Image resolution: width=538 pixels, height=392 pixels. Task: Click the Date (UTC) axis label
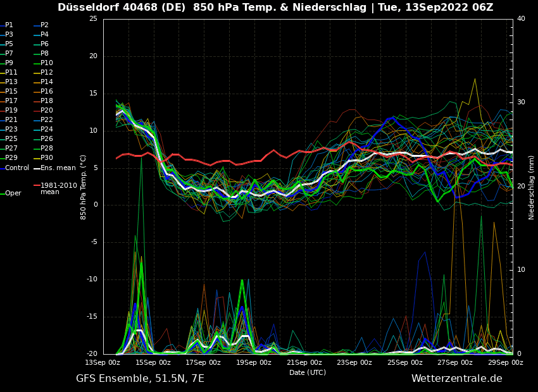(308, 372)
